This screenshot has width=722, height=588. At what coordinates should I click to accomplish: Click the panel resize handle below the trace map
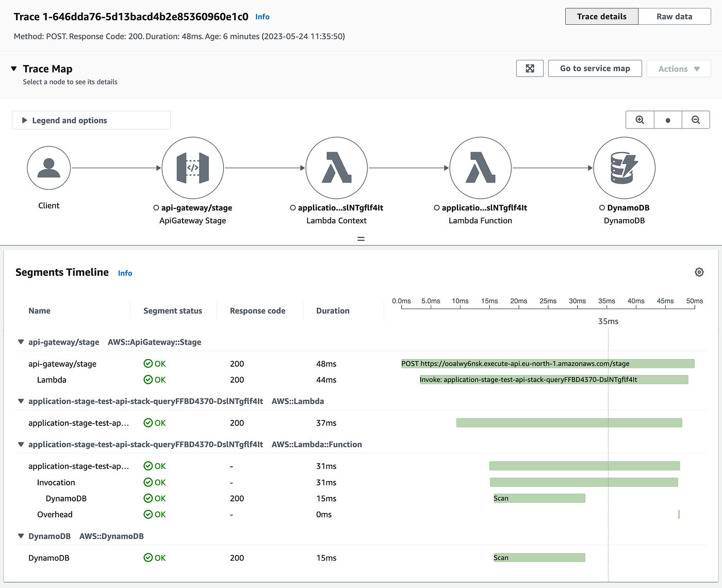pyautogui.click(x=361, y=239)
